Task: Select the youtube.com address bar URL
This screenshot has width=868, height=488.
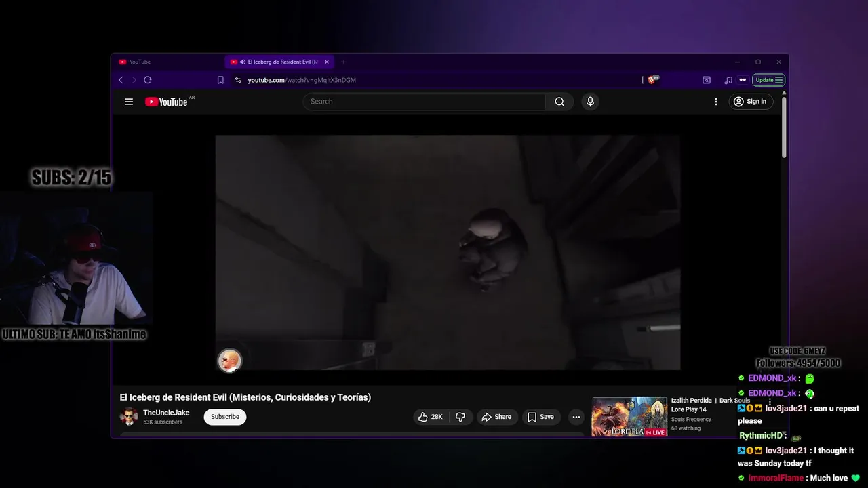Action: coord(302,80)
